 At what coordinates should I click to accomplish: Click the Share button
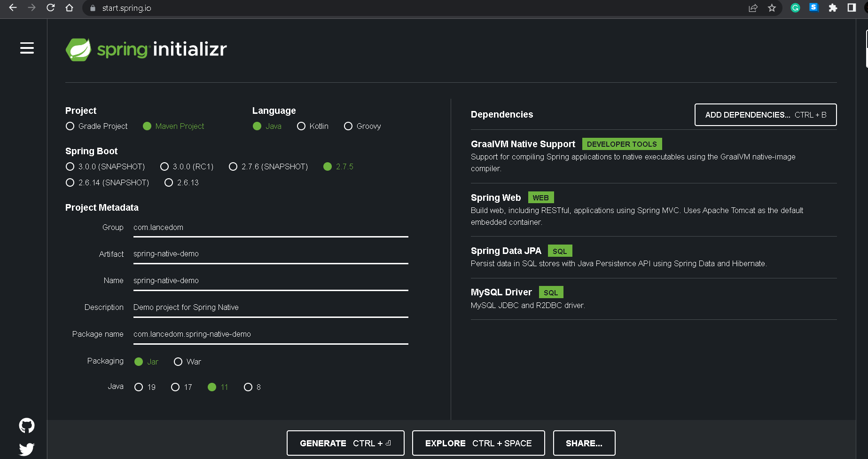click(584, 443)
